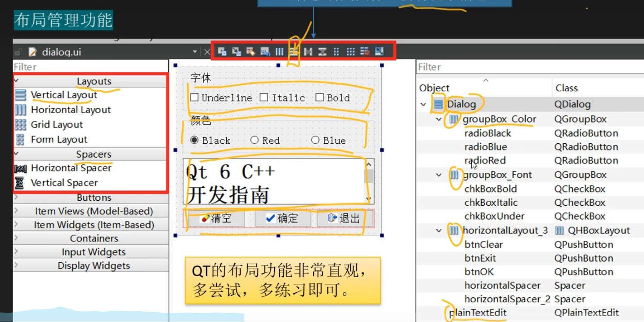Select the Black radio button
The width and height of the screenshot is (644, 322).
[x=194, y=140]
